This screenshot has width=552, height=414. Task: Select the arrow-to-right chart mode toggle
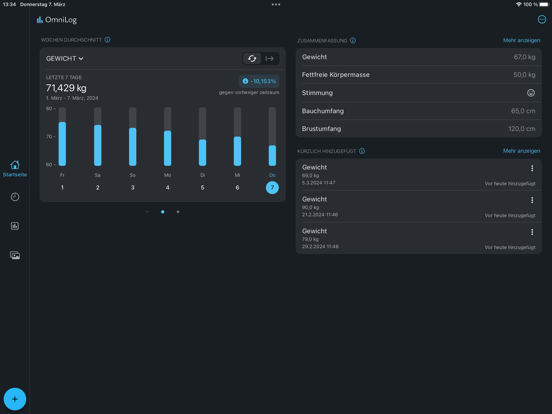click(x=270, y=58)
